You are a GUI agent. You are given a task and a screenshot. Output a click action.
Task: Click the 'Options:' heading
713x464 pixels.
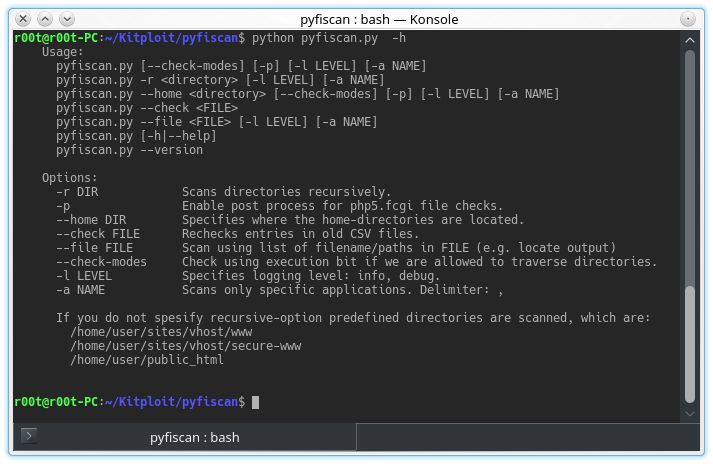coord(70,178)
